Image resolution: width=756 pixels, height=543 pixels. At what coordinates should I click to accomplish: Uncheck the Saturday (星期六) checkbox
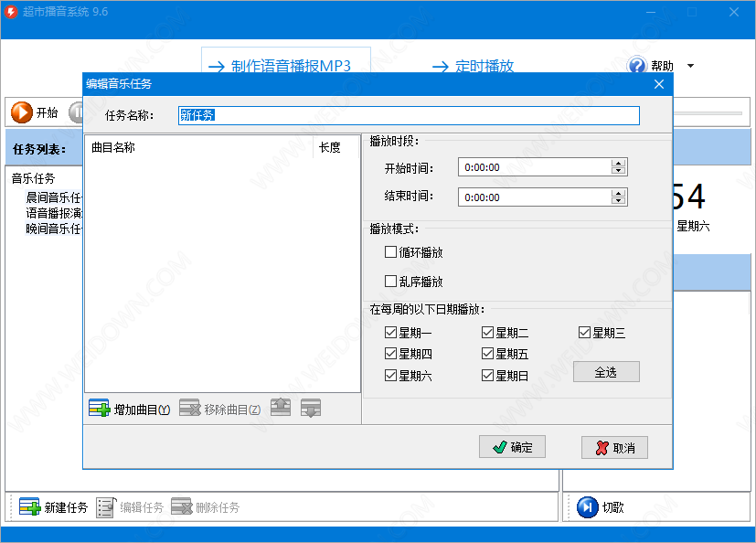(391, 376)
